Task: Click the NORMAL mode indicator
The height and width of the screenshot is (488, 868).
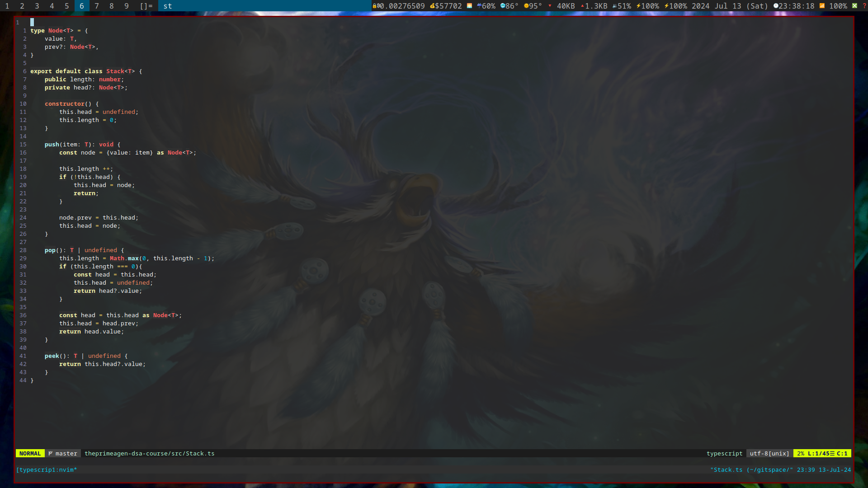Action: click(x=30, y=453)
